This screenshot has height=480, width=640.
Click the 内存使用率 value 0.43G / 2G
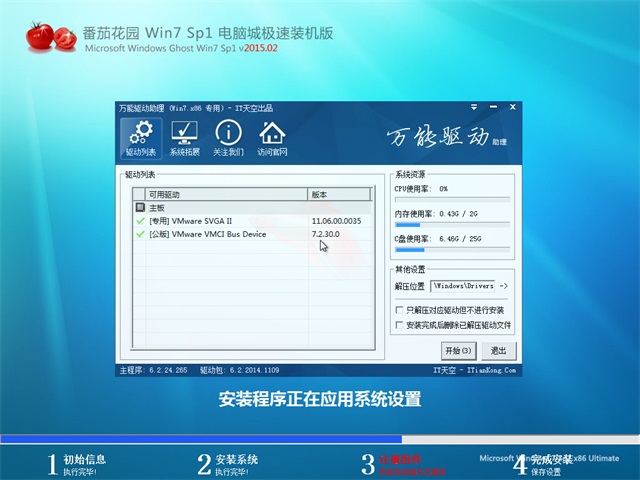coord(458,214)
